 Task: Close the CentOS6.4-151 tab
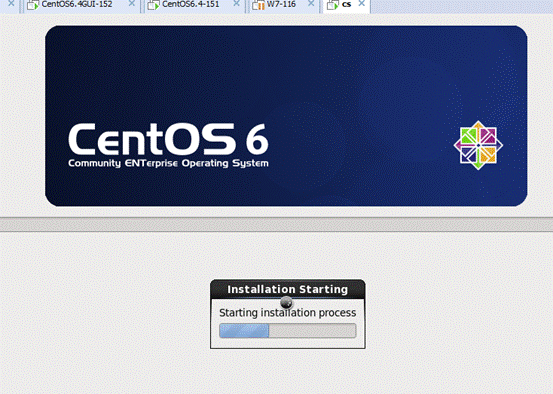[x=237, y=4]
